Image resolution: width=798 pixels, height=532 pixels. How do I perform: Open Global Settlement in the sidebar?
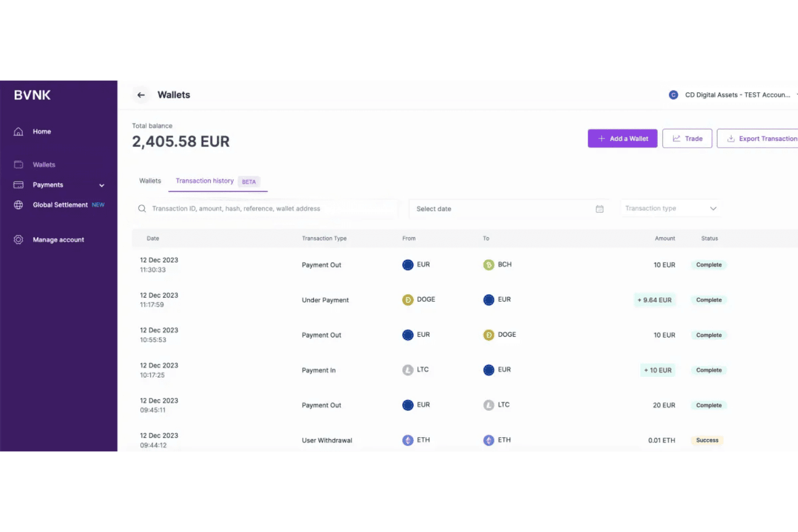pyautogui.click(x=60, y=205)
